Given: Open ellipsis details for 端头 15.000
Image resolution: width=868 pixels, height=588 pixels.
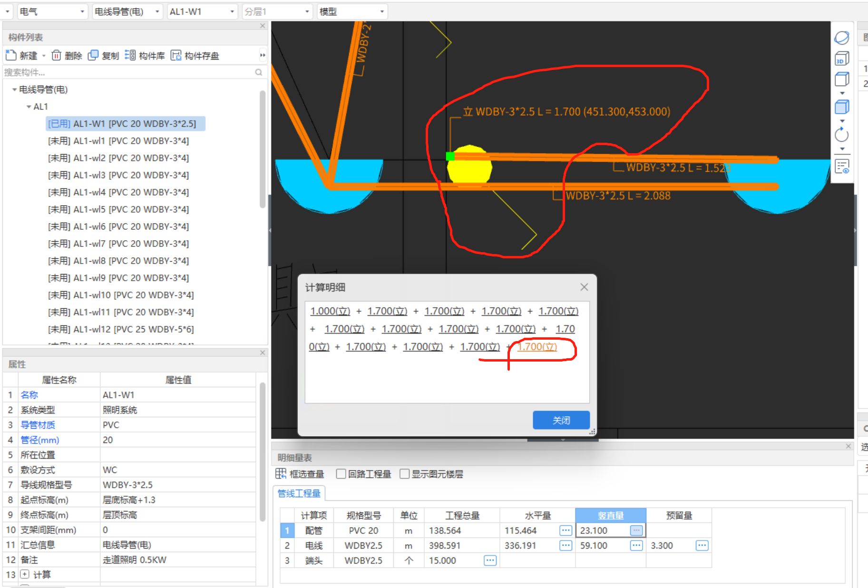Looking at the screenshot, I should coord(490,560).
